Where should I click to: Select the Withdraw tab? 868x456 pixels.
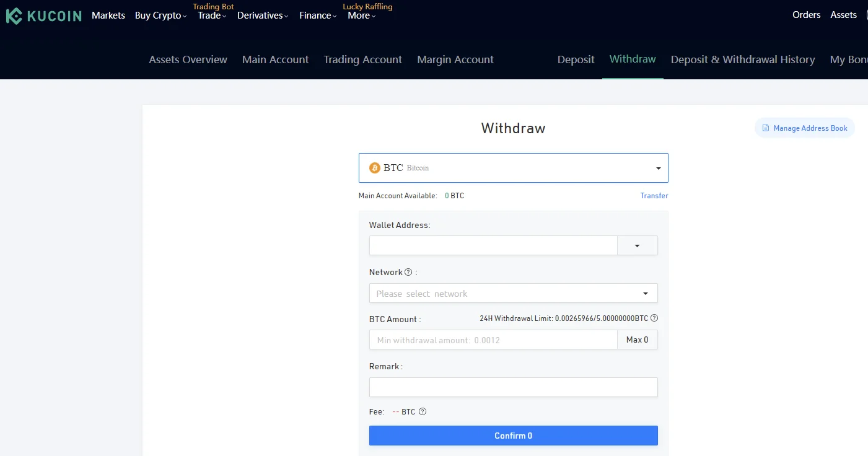pyautogui.click(x=633, y=59)
